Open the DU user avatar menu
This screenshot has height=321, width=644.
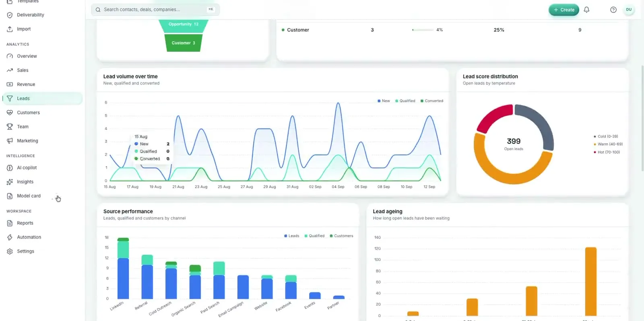point(629,10)
